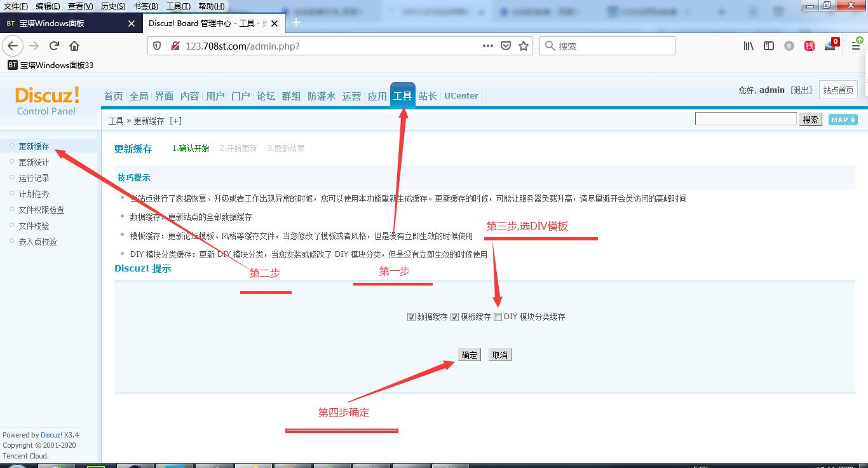Open the 群组 admin section
The width and height of the screenshot is (868, 468).
tap(291, 96)
